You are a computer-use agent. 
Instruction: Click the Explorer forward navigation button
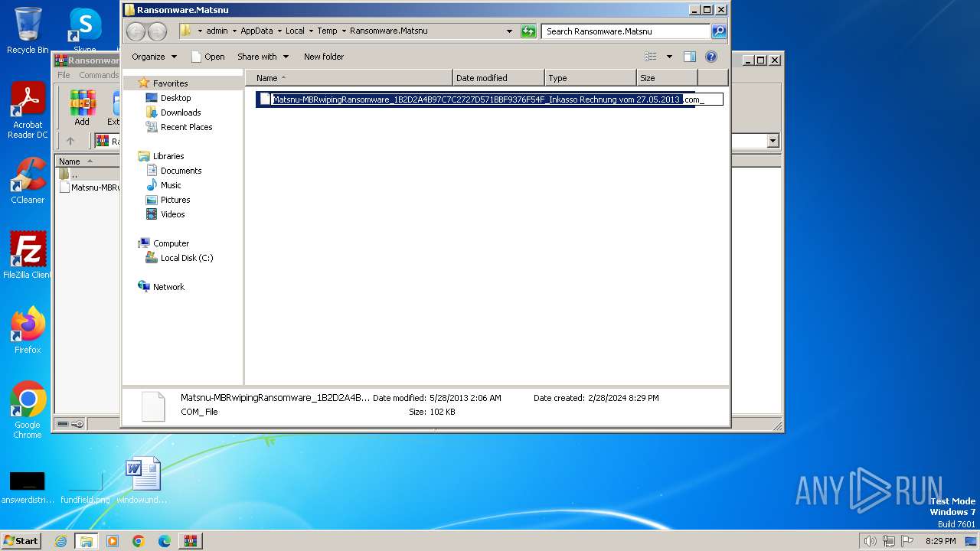[x=157, y=31]
